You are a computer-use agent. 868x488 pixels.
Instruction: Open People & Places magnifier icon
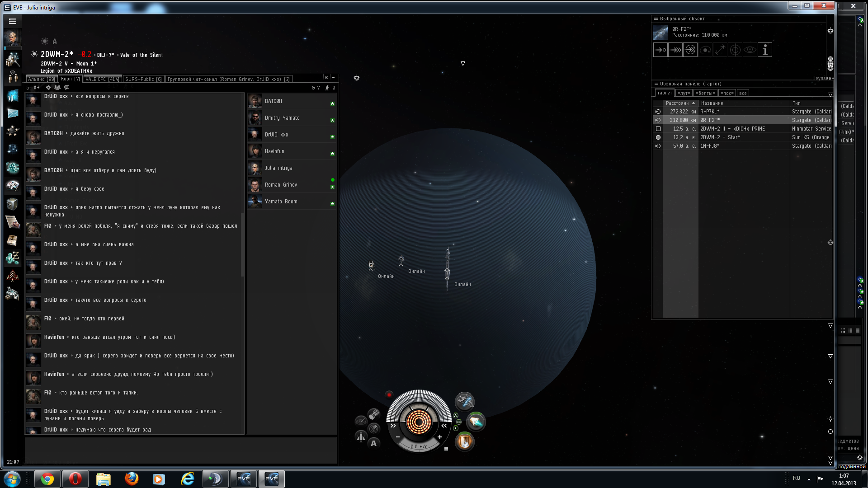[x=13, y=59]
